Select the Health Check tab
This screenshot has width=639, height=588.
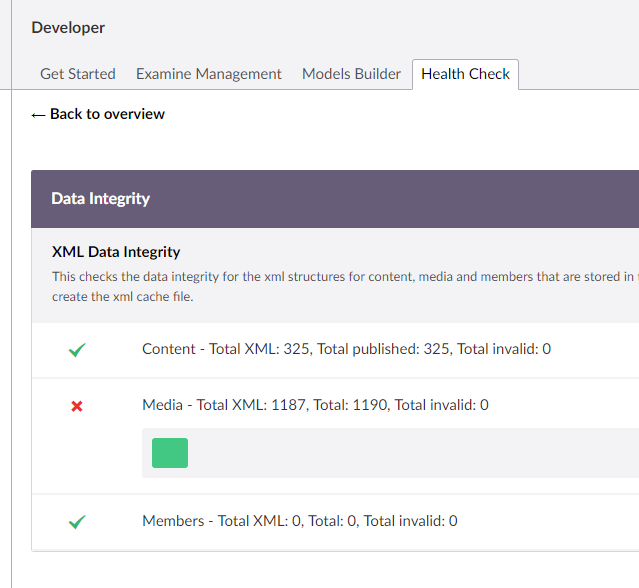click(x=465, y=74)
